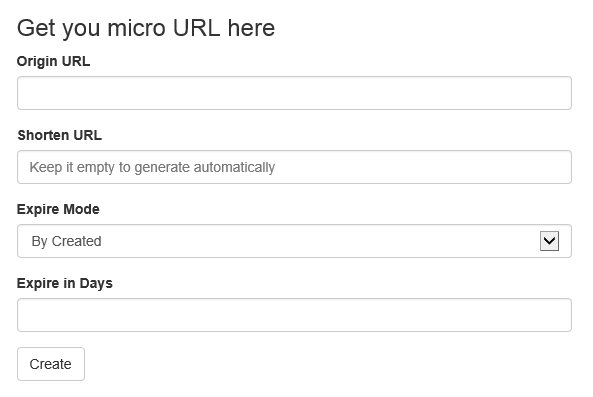Click the empty box under Expire in Days

[294, 315]
